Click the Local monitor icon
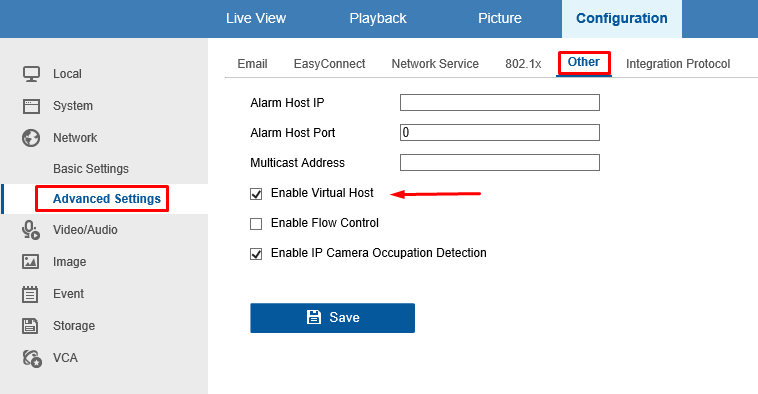 tap(31, 74)
